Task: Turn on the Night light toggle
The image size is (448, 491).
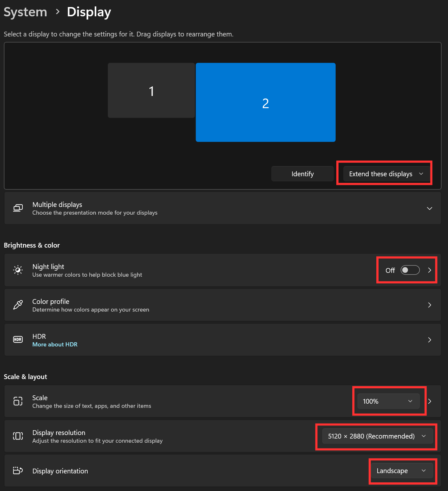Action: point(410,270)
